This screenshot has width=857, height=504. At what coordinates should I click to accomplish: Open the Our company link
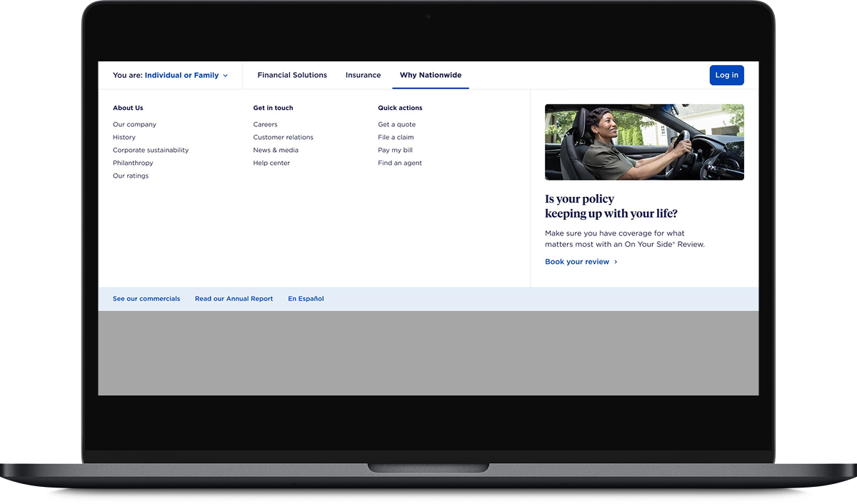[134, 124]
